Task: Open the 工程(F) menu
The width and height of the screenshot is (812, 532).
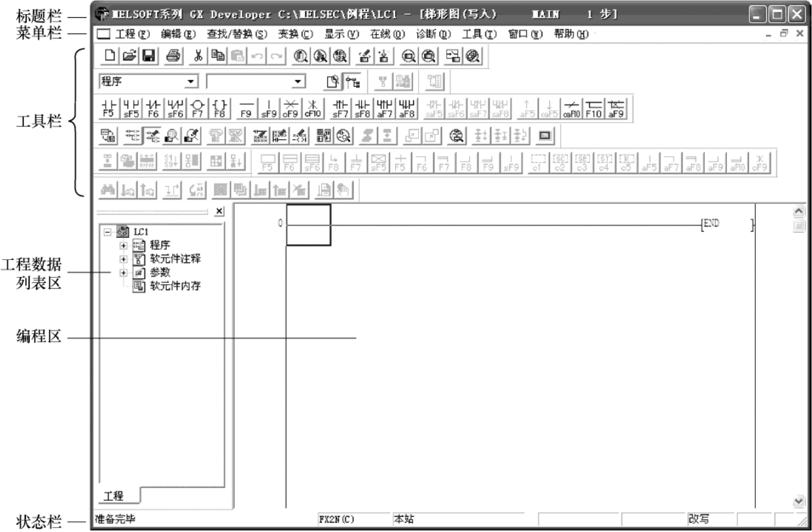Action: click(x=132, y=34)
